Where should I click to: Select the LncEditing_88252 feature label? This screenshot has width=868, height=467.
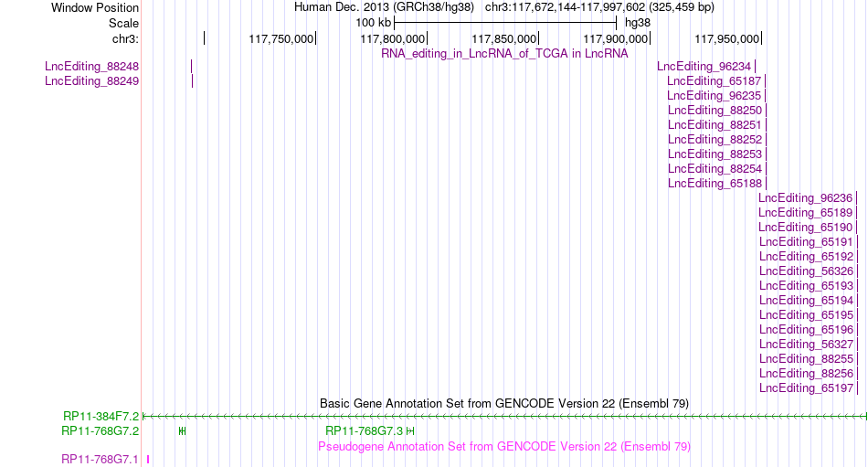coord(715,140)
